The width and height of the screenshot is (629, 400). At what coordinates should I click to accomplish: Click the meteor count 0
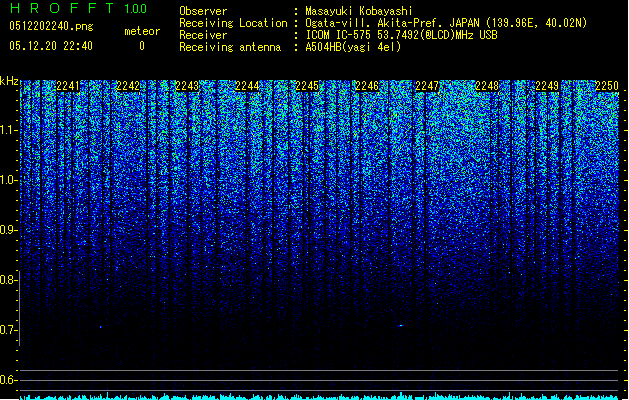pyautogui.click(x=142, y=46)
